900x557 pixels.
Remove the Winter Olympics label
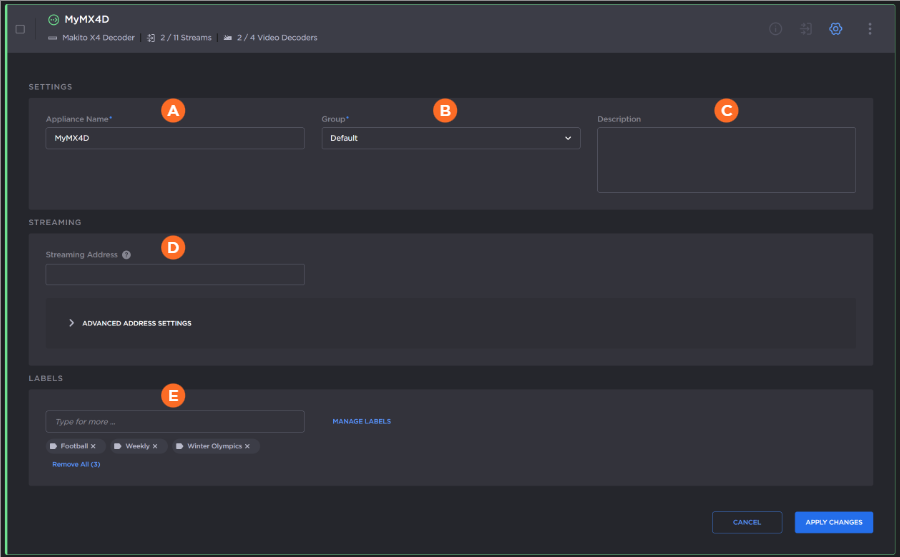tap(247, 446)
